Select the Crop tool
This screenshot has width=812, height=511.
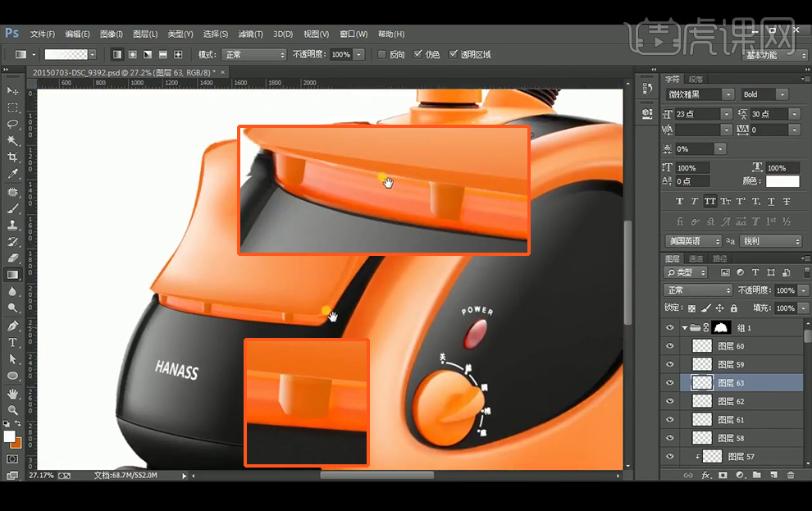click(12, 157)
